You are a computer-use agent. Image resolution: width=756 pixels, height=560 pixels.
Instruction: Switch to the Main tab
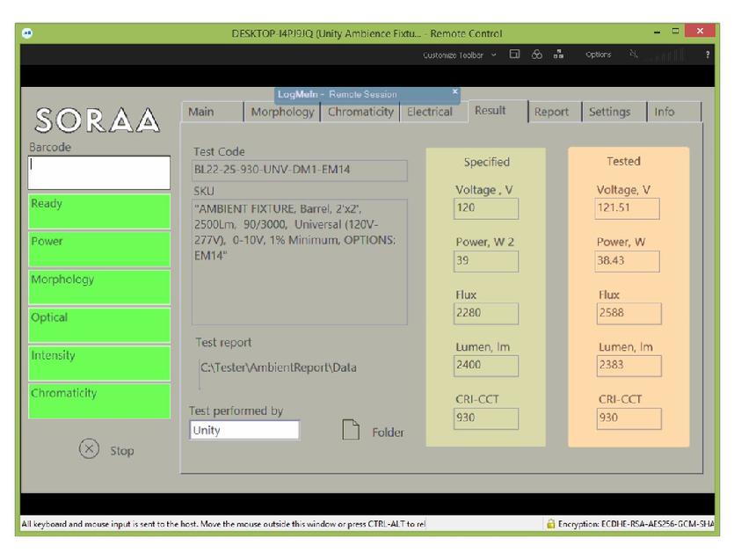[x=213, y=112]
